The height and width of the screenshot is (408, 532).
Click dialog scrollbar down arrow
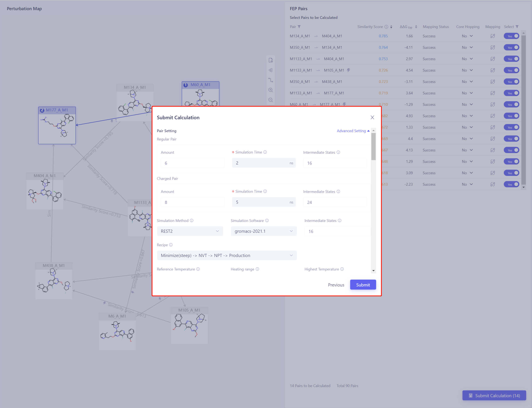[x=374, y=270]
